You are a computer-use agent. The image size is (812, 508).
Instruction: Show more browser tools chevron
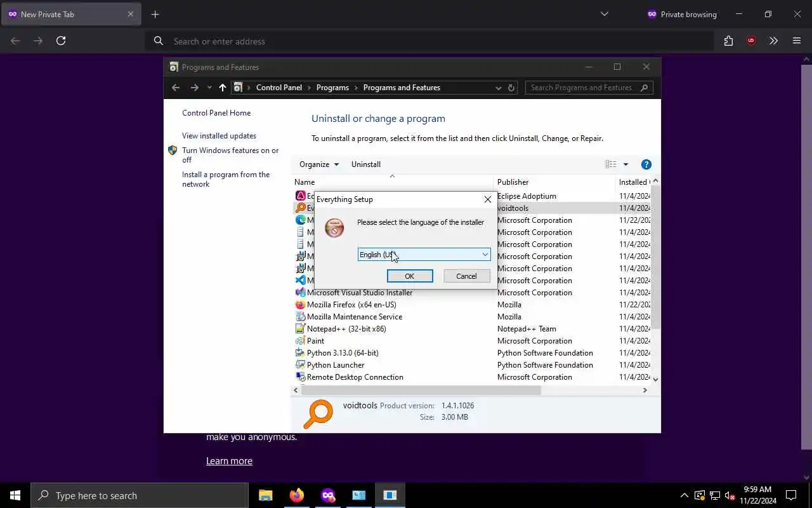[773, 41]
